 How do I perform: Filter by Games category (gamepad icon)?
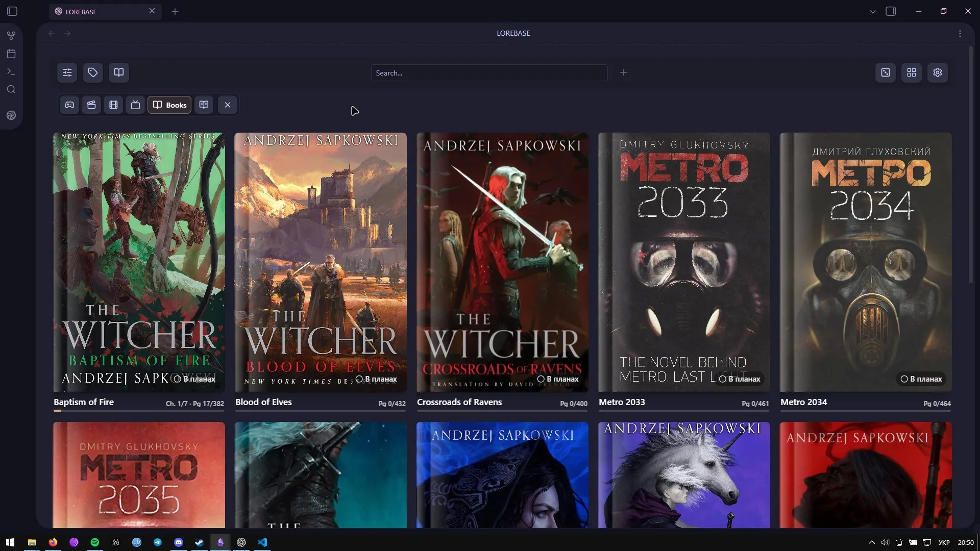point(69,105)
